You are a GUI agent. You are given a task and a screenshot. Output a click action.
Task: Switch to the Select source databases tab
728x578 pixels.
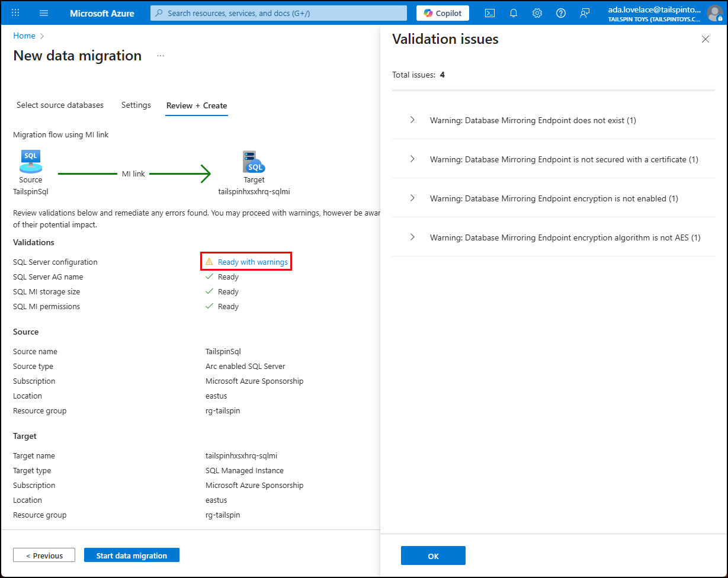tap(59, 105)
